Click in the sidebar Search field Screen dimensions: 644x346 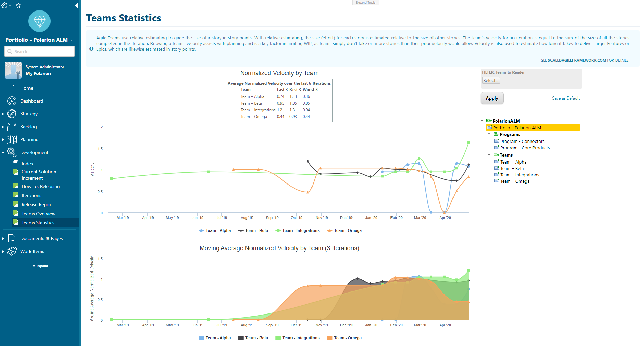39,51
